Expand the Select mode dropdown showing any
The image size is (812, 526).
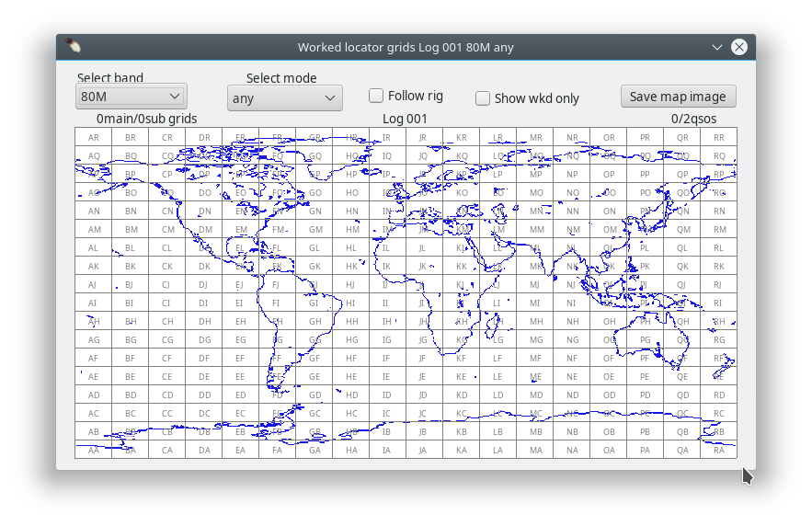[x=284, y=98]
